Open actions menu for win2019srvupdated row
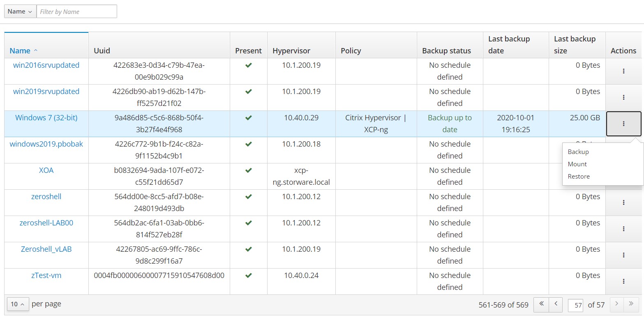This screenshot has width=644, height=317. click(x=623, y=97)
